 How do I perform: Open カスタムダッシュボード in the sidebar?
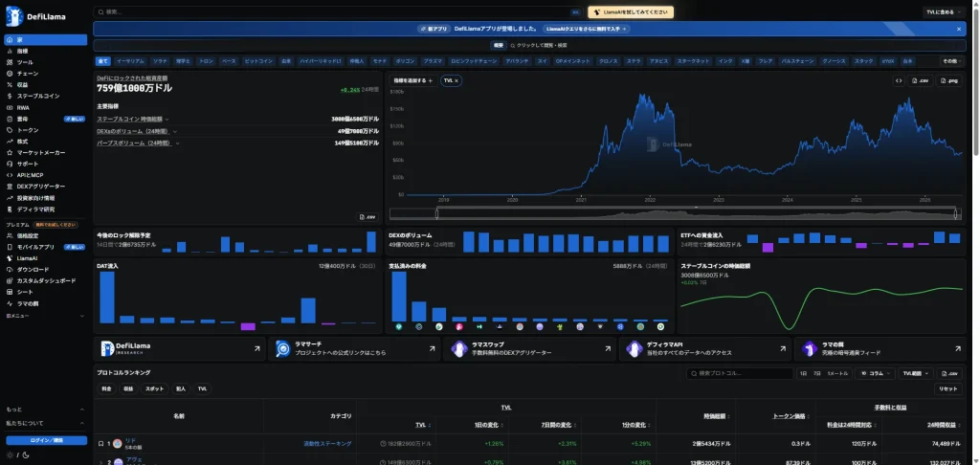tap(46, 280)
